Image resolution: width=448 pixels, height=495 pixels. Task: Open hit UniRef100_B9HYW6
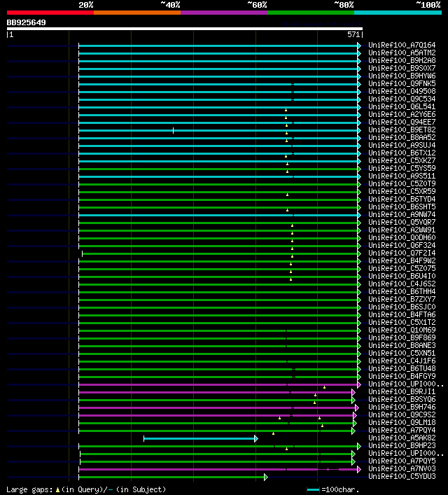402,76
